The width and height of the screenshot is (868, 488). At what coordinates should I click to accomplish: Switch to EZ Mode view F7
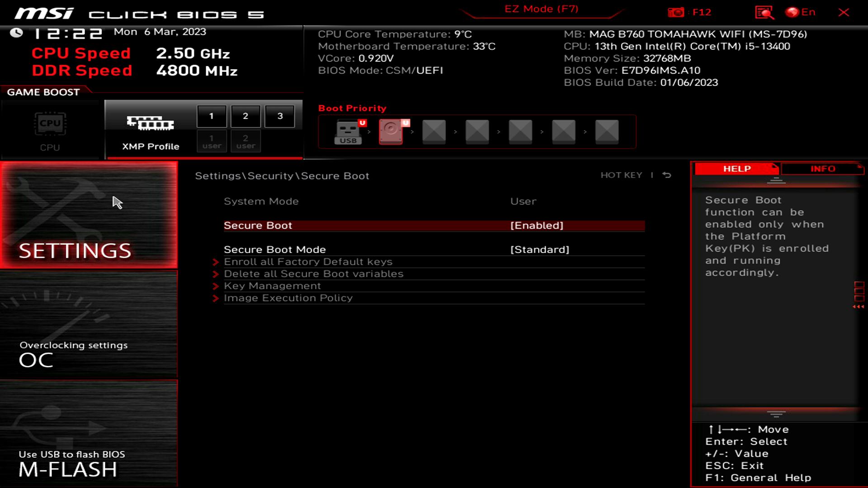(x=541, y=9)
